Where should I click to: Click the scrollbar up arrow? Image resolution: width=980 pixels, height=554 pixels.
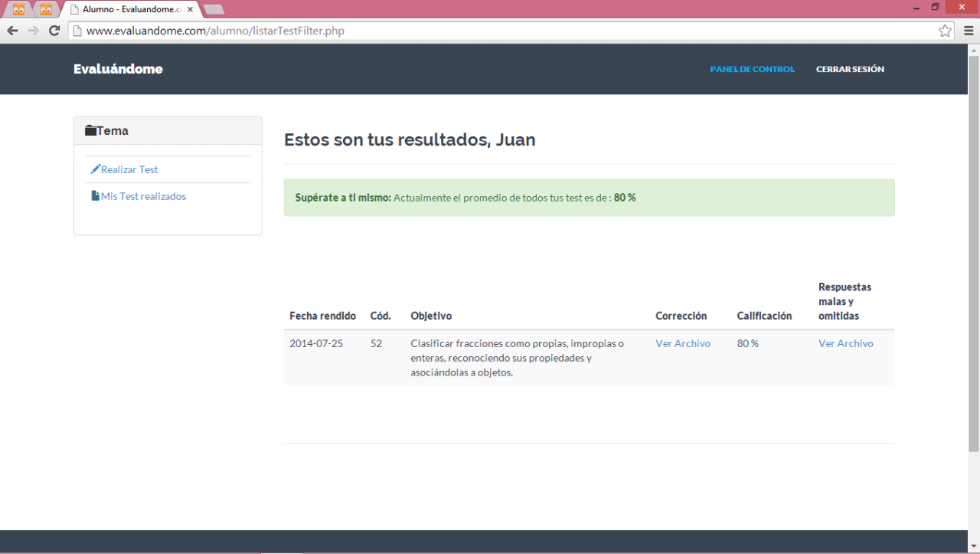[x=973, y=50]
